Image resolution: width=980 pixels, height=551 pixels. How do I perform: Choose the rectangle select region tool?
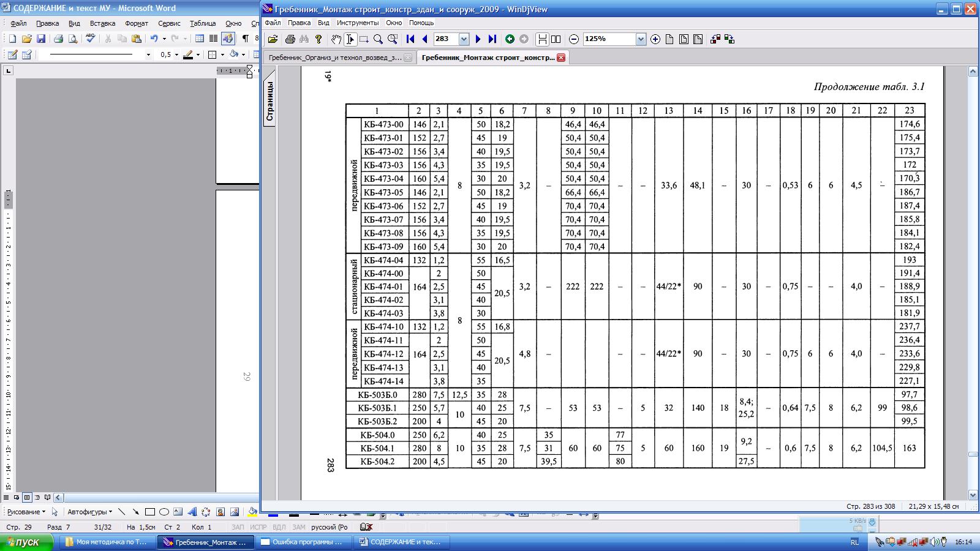364,39
